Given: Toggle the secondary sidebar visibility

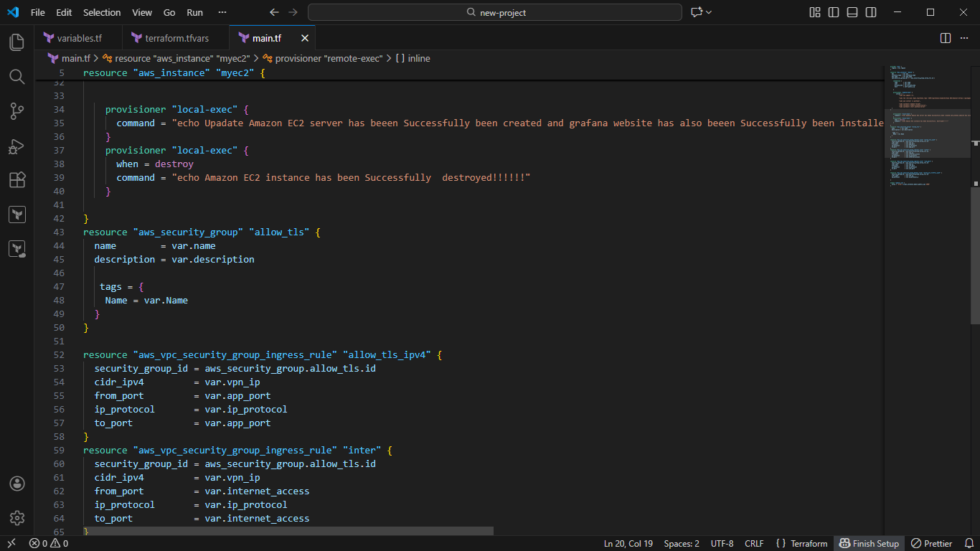Looking at the screenshot, I should click(870, 12).
